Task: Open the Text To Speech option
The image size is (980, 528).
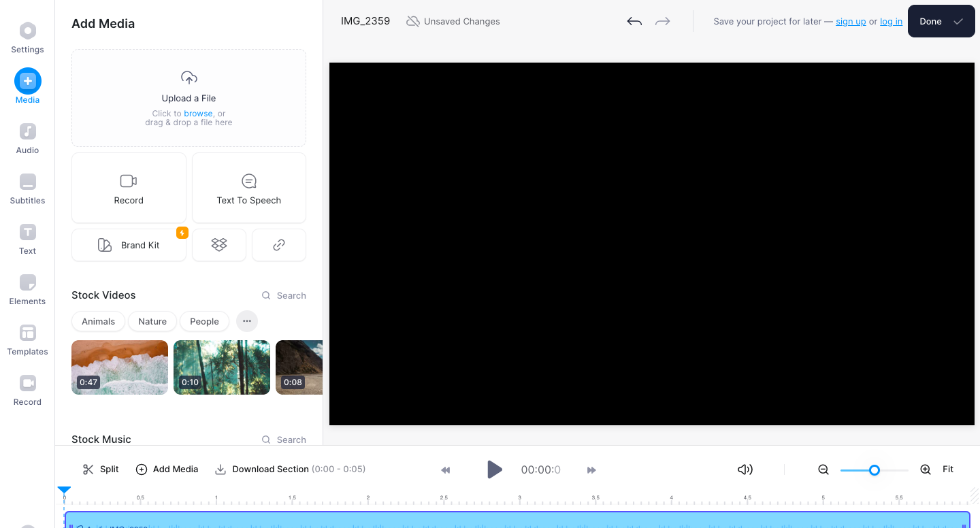Action: [x=249, y=188]
